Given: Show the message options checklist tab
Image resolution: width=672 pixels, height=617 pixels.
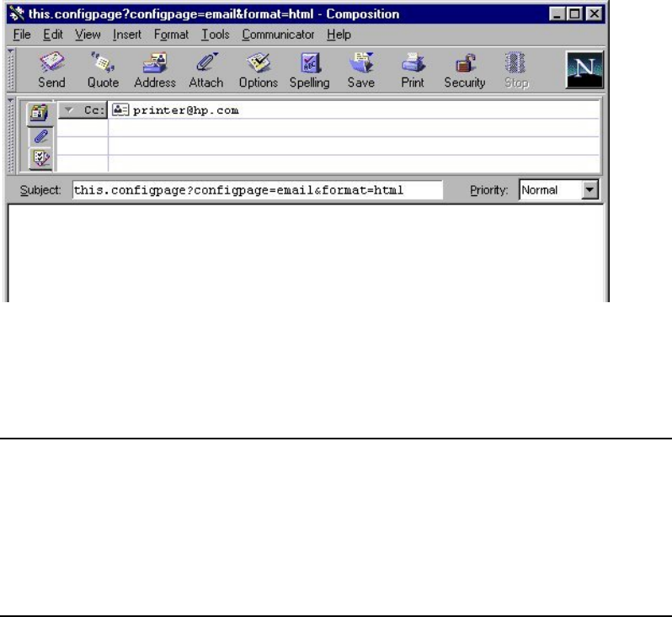Looking at the screenshot, I should [x=40, y=158].
